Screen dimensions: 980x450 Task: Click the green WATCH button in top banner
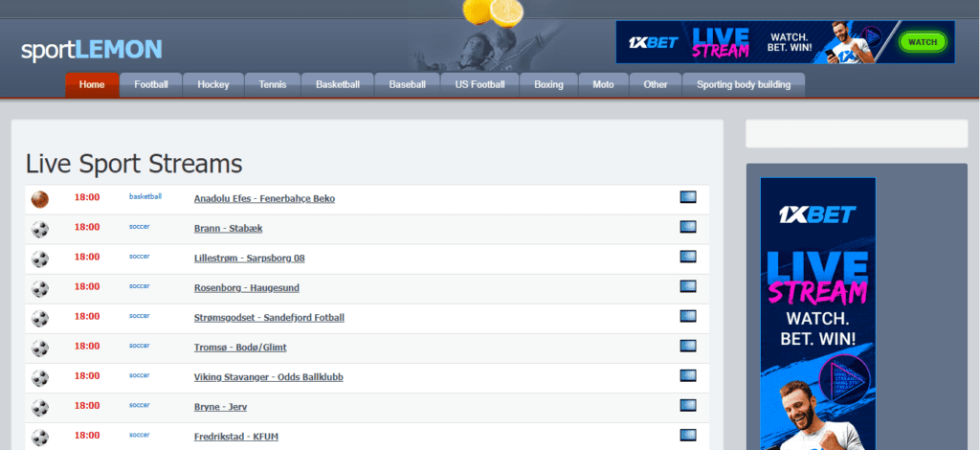(x=923, y=42)
